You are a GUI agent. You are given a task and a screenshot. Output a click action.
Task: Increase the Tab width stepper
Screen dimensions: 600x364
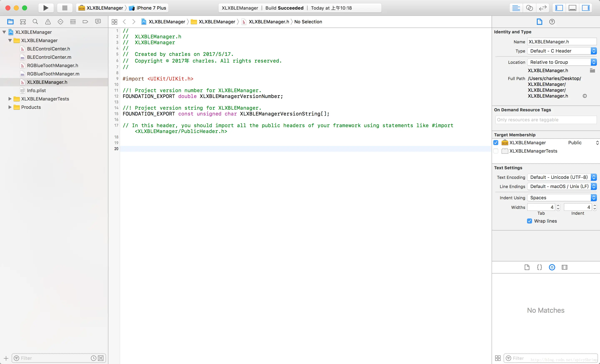pos(558,206)
